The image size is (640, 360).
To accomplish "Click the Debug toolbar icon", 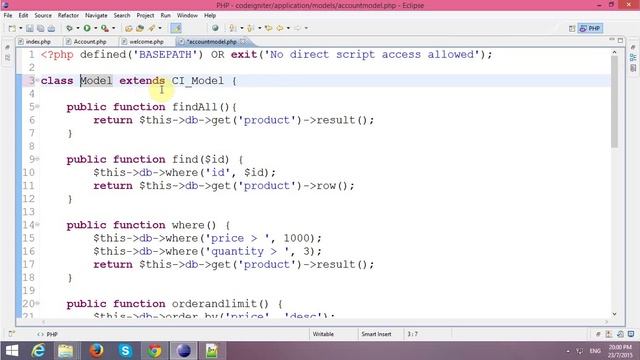I will tap(69, 28).
